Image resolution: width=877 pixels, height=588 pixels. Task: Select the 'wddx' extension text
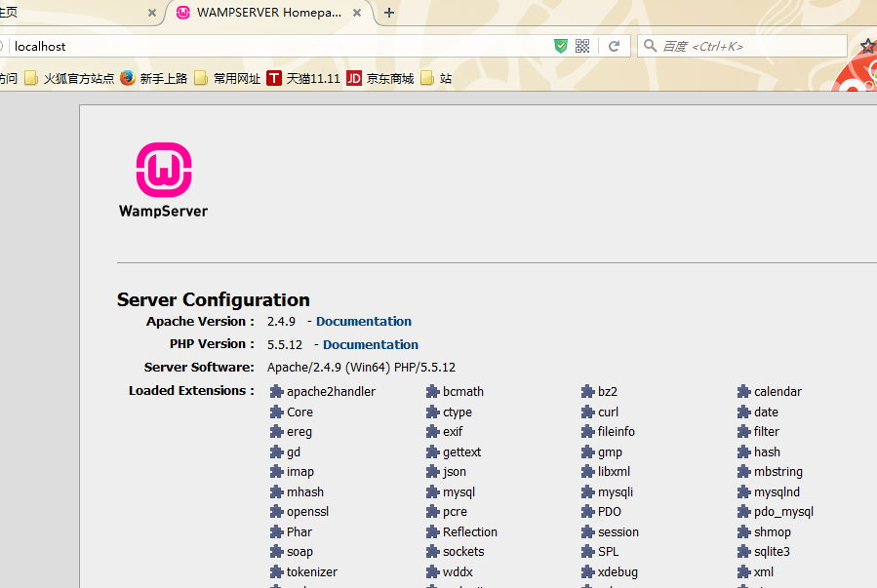coord(458,571)
